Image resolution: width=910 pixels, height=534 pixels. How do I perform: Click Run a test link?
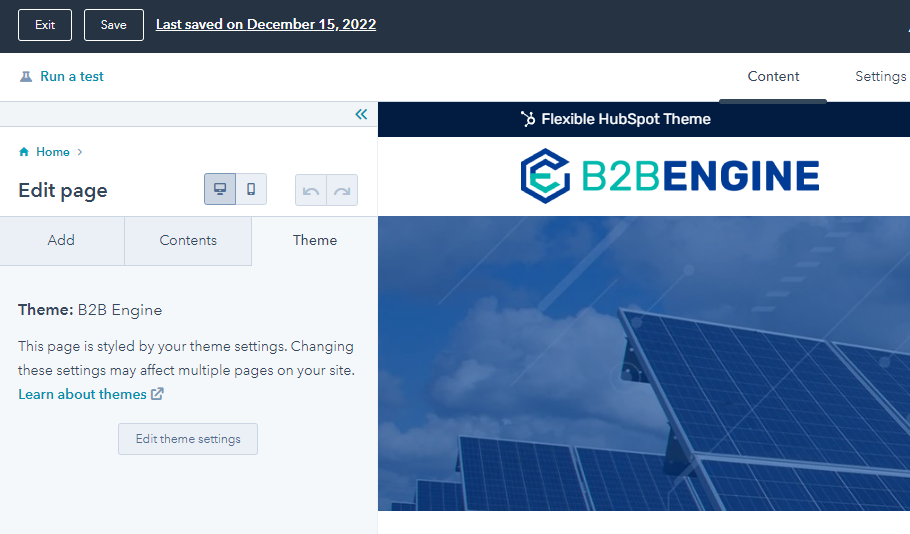click(72, 77)
